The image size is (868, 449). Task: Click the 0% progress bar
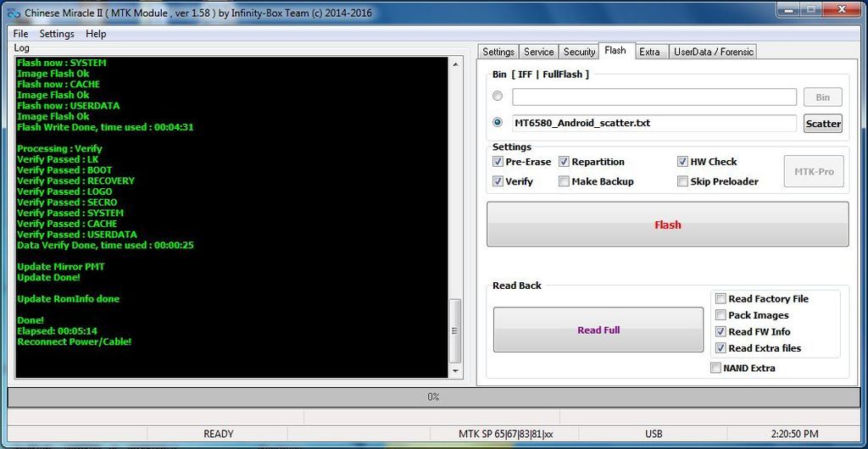[433, 397]
